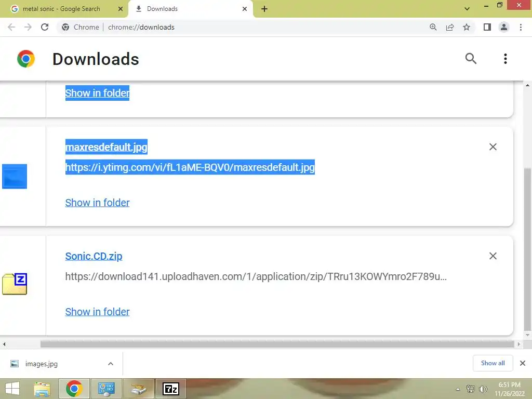Open Downloads page more actions menu
Screen dimensions: 532x399
click(x=505, y=58)
